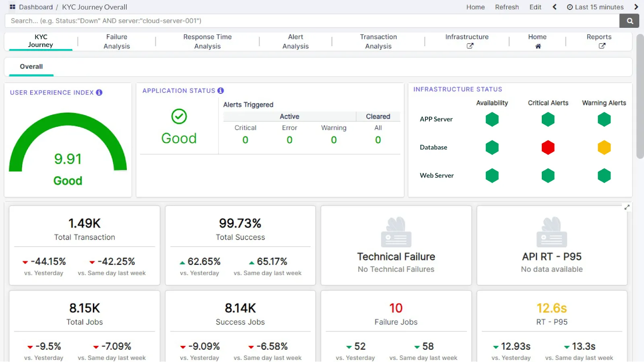Image resolution: width=644 pixels, height=362 pixels.
Task: Click Web Server Critical Alerts hexagon
Action: [x=548, y=176]
